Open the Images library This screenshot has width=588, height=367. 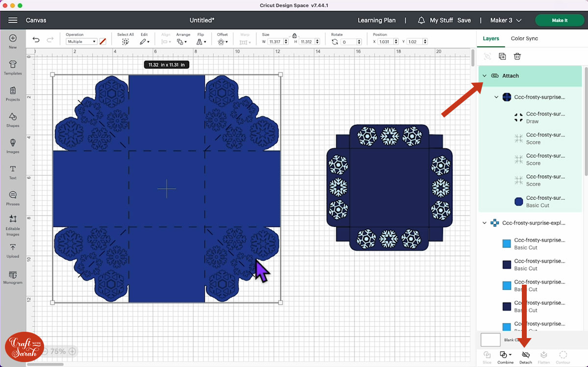point(13,146)
